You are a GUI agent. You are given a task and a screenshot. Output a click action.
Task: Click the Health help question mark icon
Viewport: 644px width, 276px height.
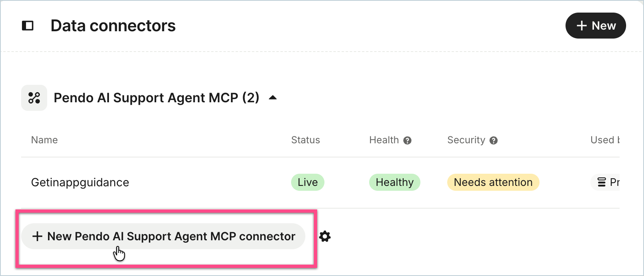(407, 140)
